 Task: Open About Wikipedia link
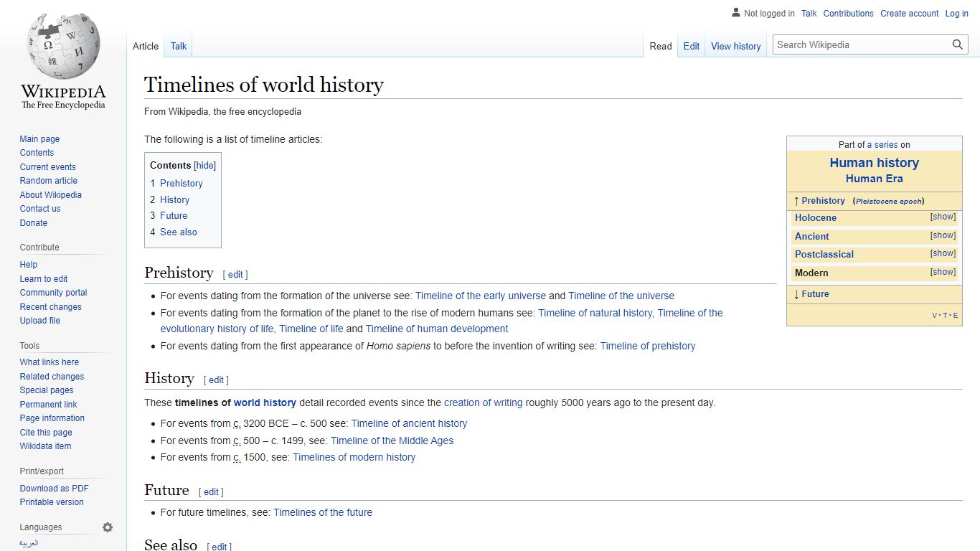51,195
